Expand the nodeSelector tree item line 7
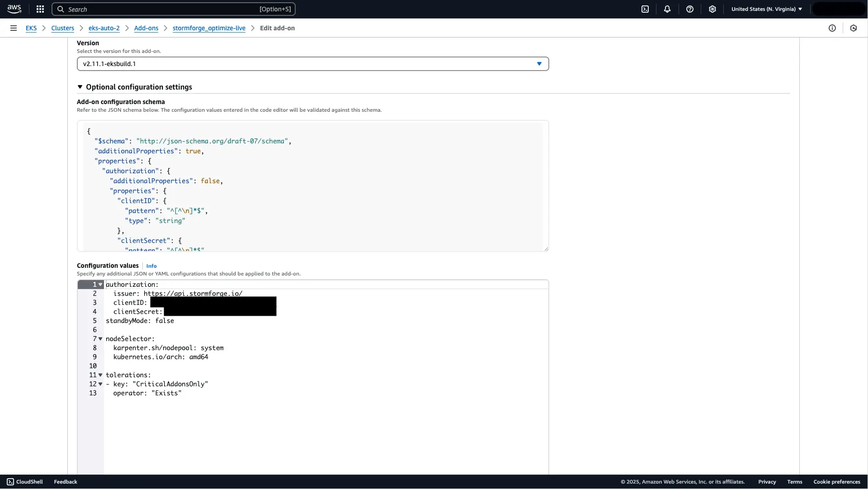868x489 pixels. coord(100,339)
